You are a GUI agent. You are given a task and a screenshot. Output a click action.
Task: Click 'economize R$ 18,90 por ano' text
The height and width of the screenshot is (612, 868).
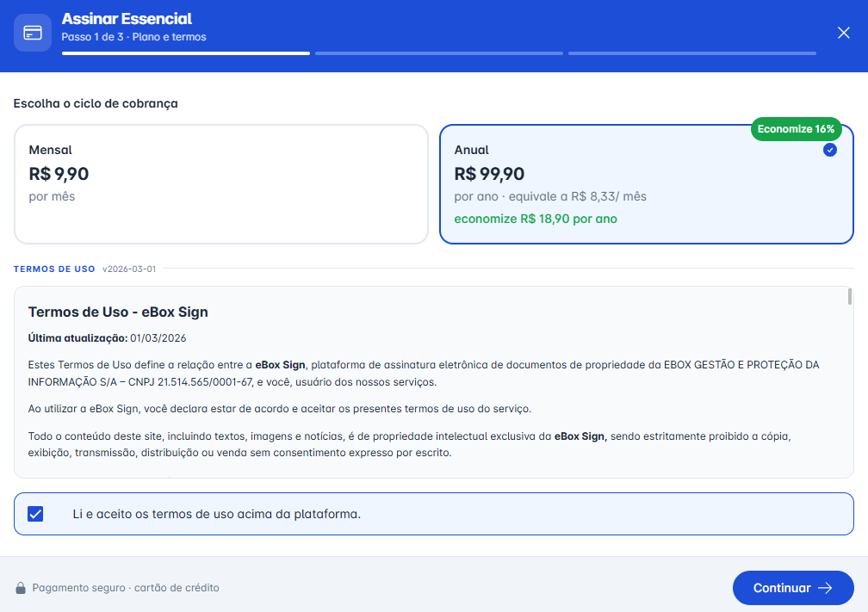pos(536,219)
